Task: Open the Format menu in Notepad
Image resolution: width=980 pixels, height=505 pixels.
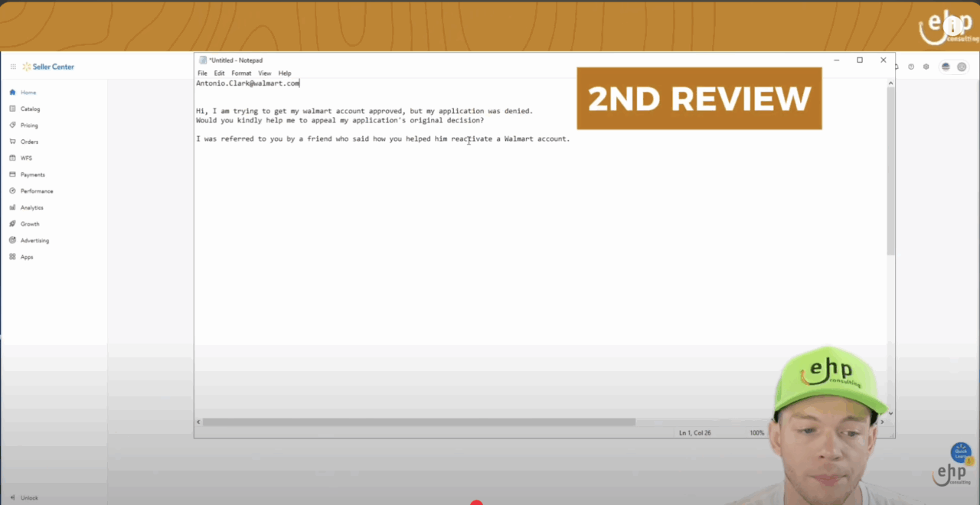Action: [241, 73]
